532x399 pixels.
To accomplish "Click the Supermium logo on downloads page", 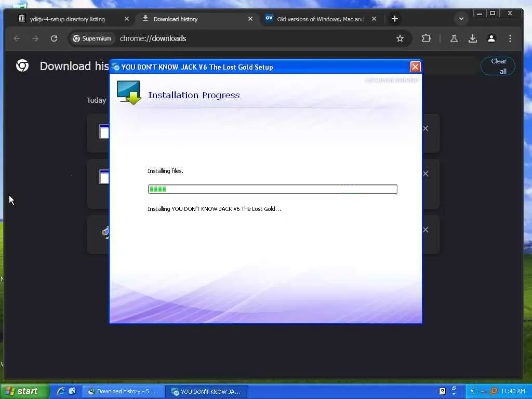I will 22,66.
